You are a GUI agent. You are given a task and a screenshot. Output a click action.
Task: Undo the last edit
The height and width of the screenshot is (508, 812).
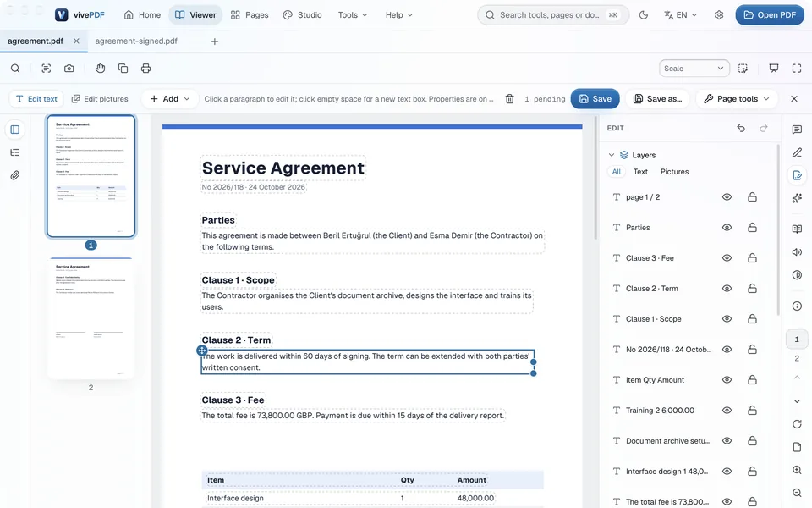coord(741,128)
